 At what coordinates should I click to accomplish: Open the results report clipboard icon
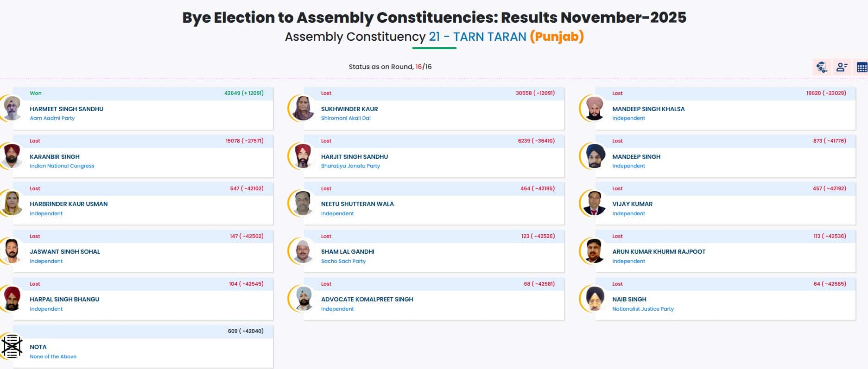click(x=821, y=68)
